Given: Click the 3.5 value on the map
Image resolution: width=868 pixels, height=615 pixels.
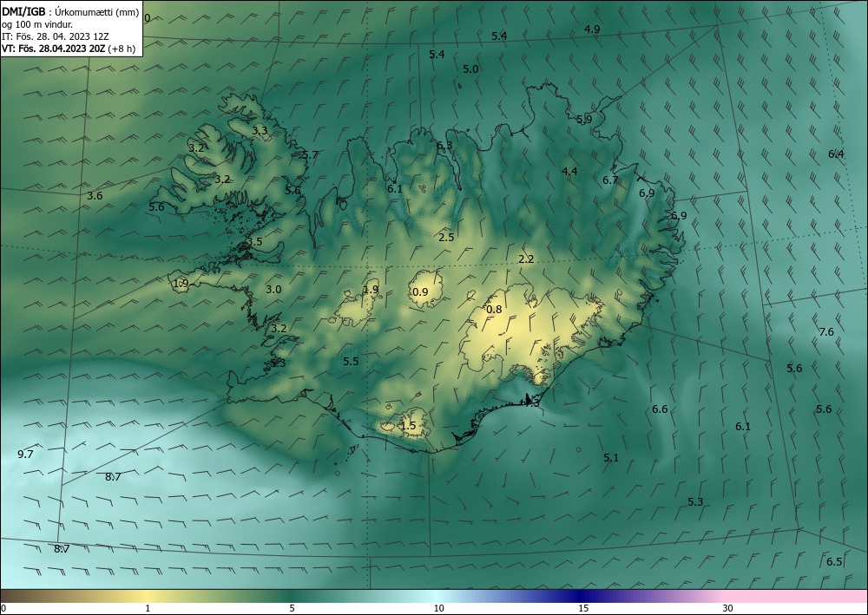Looking at the screenshot, I should coord(254,242).
